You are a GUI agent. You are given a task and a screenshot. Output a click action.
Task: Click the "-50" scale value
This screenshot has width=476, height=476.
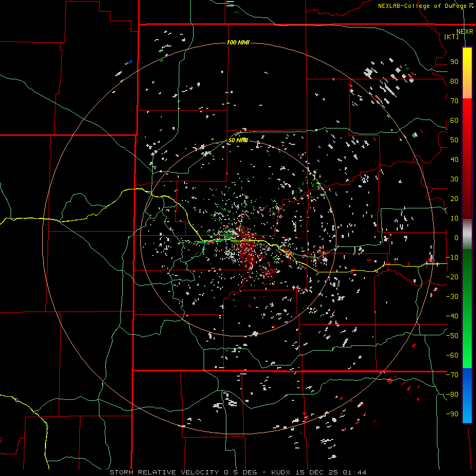pos(452,336)
